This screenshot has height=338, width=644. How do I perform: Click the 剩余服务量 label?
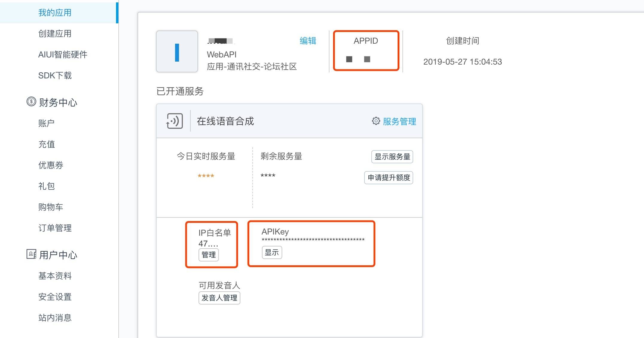tap(281, 156)
